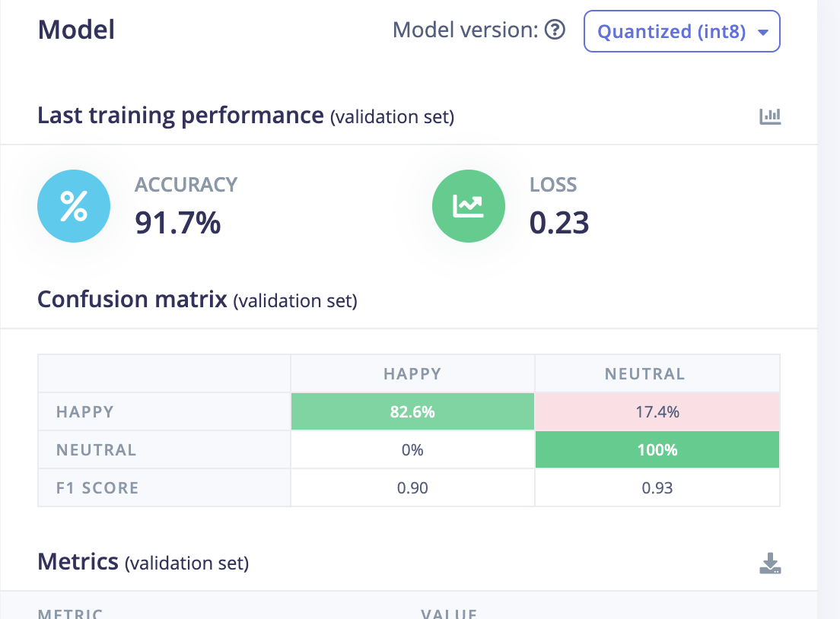Click the F1 SCORE row label
This screenshot has width=840, height=619.
point(97,487)
